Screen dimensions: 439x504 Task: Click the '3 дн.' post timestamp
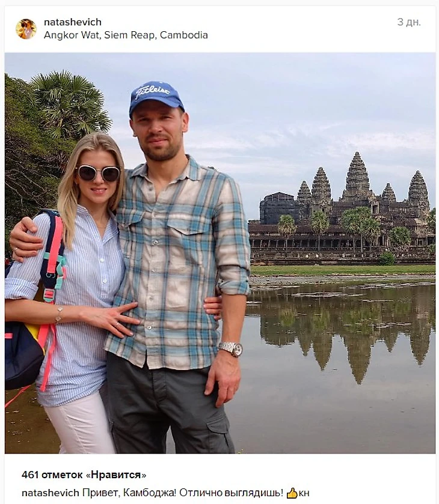coord(409,22)
